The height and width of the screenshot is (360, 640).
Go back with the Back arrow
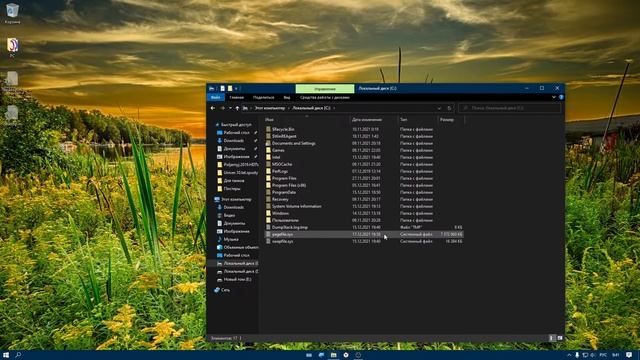coord(213,108)
